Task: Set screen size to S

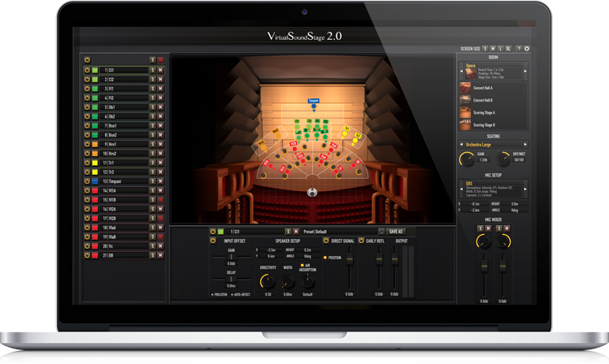Action: point(485,49)
